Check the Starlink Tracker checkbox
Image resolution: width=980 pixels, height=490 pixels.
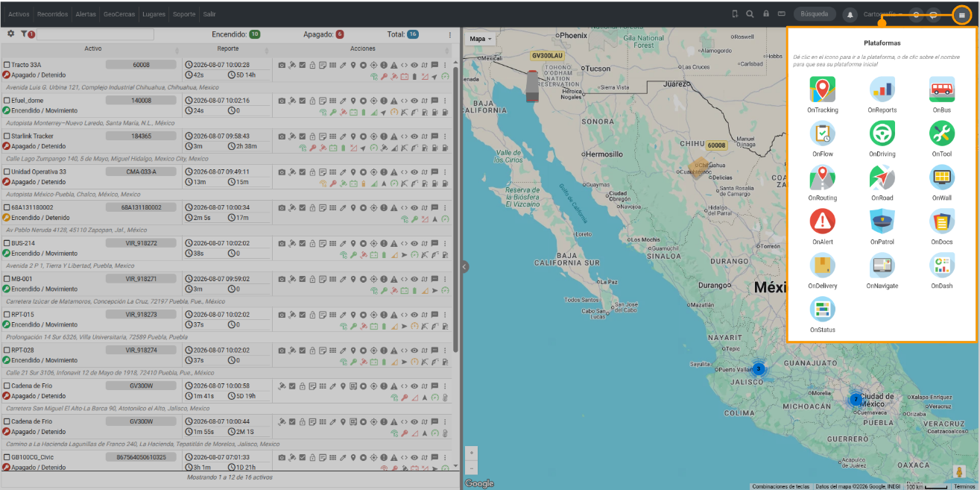[7, 136]
